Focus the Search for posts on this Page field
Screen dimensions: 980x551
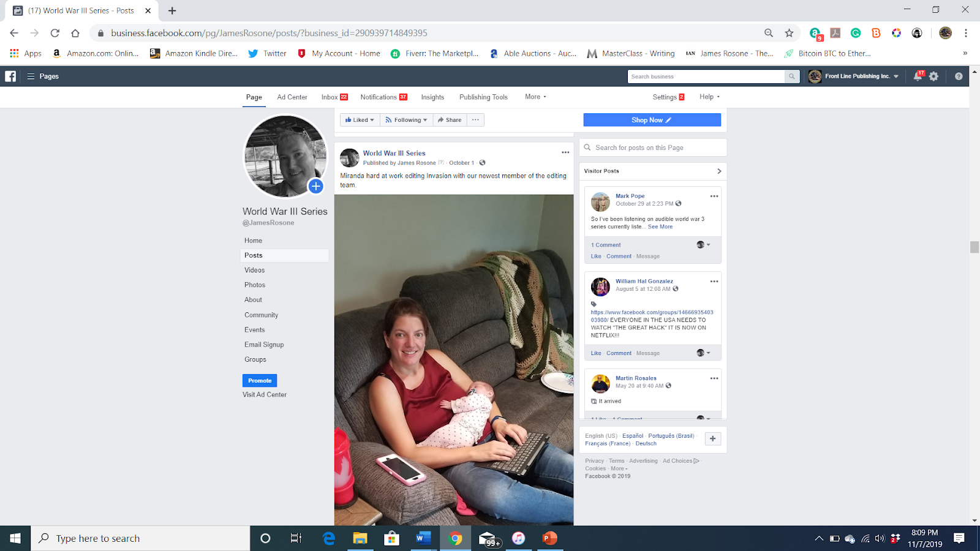pos(653,148)
